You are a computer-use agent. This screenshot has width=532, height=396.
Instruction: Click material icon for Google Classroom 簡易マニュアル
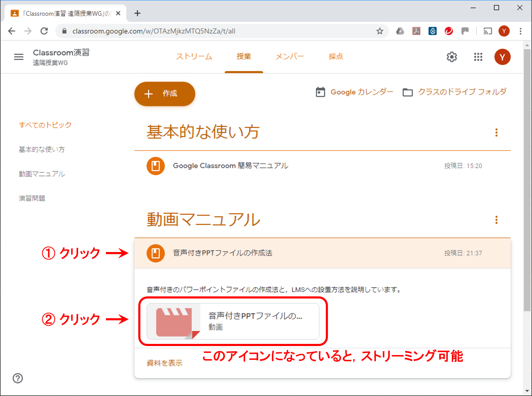click(156, 166)
